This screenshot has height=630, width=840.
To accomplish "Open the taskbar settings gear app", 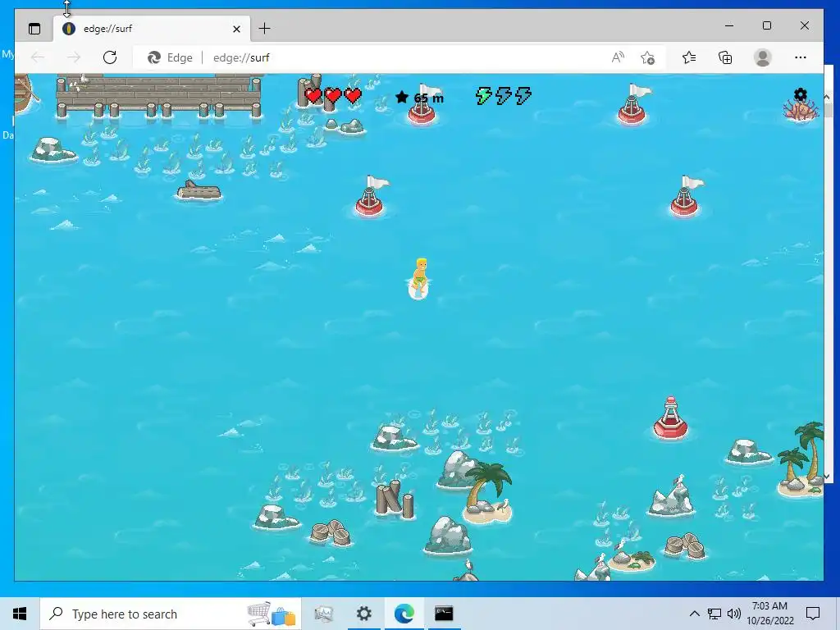I will click(363, 614).
